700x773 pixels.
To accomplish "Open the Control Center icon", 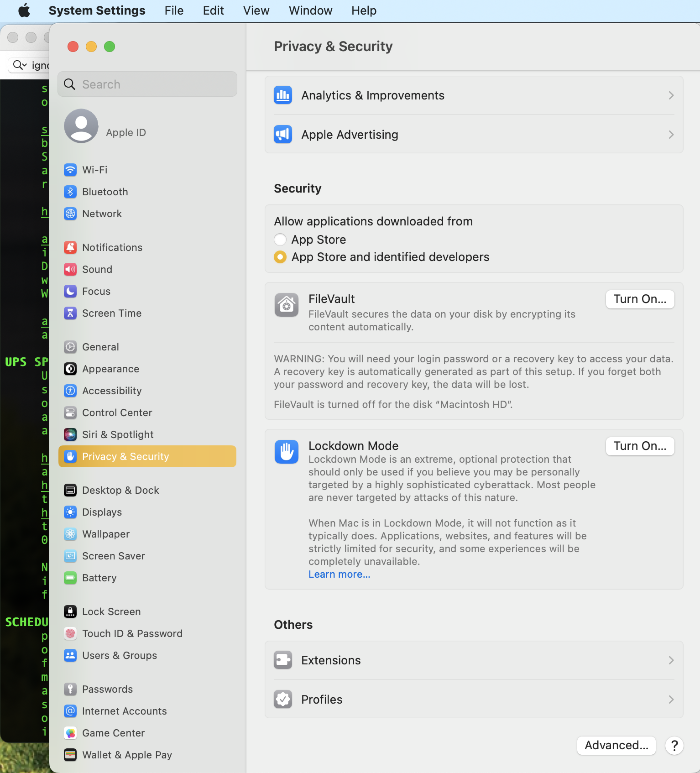I will [x=70, y=413].
